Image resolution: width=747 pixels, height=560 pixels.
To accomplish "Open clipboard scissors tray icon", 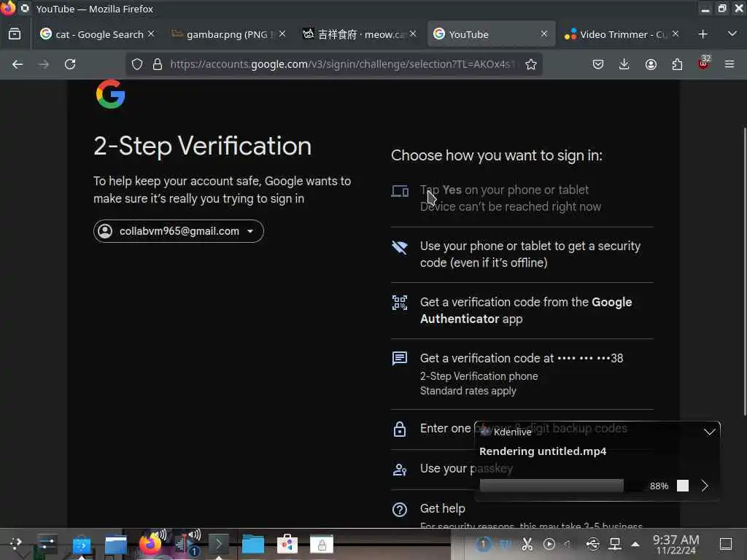I will 527,544.
